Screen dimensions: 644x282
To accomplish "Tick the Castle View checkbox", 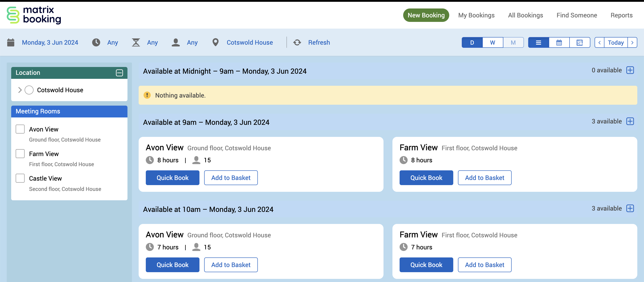I will point(20,178).
